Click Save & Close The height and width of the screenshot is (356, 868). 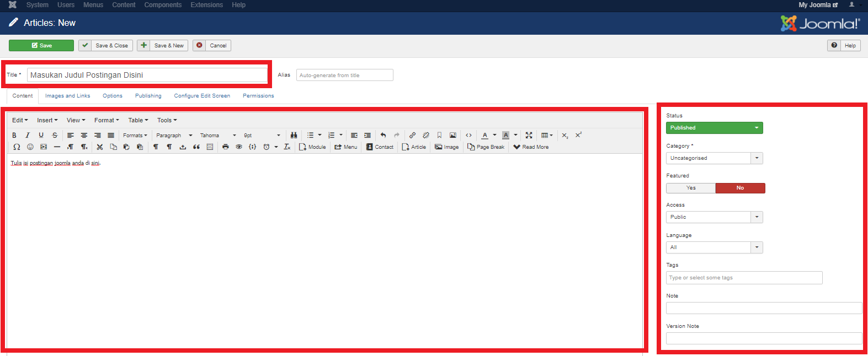105,46
